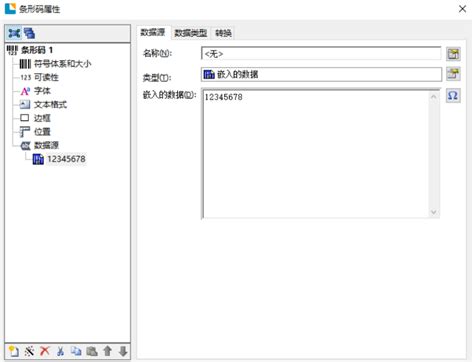Click the change type button beside 类型 field
The width and height of the screenshot is (474, 362).
coord(453,74)
